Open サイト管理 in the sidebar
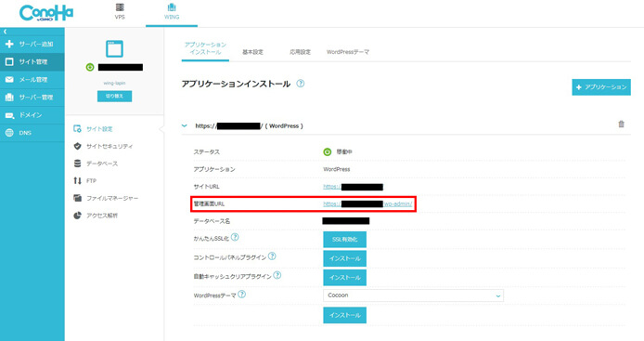Image resolution: width=644 pixels, height=341 pixels. coord(32,61)
